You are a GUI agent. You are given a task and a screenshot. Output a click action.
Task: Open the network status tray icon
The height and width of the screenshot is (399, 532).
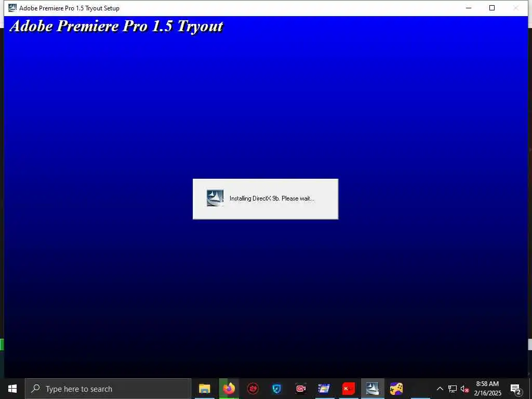click(x=453, y=389)
